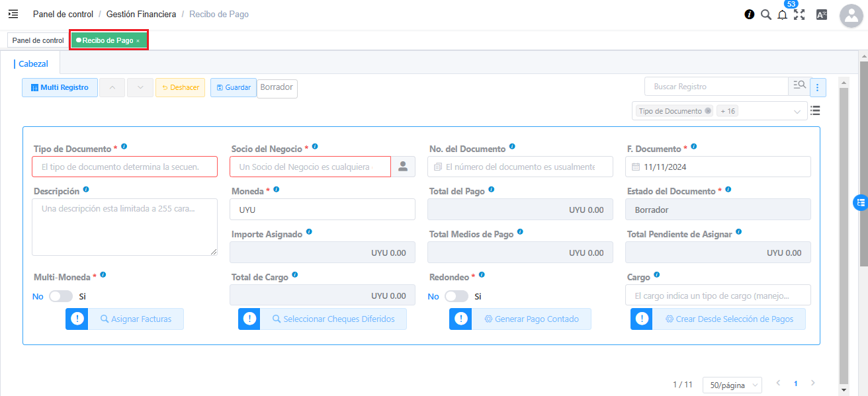The image size is (868, 396).
Task: Select the Cabezal tab
Action: [33, 64]
